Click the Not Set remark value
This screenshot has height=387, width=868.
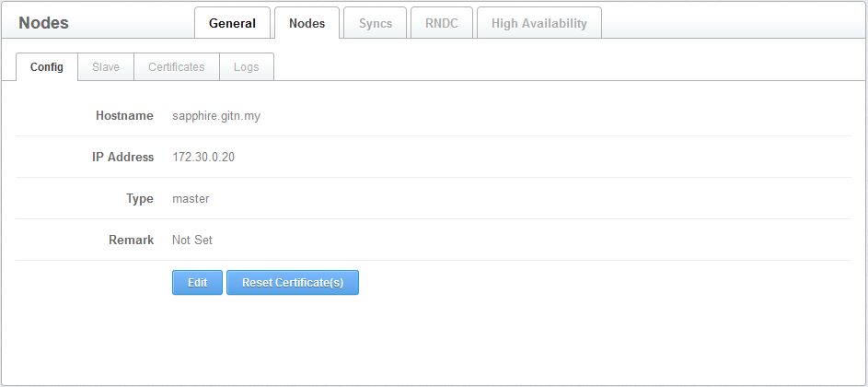coord(192,240)
